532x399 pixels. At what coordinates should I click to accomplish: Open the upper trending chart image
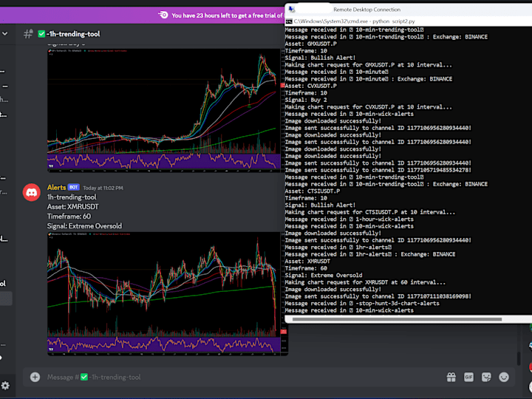164,109
